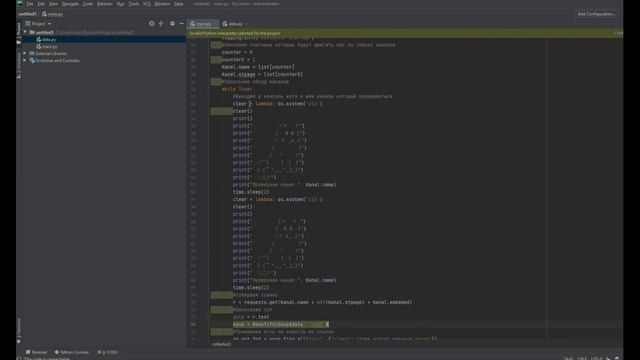Screen dimensions: 640x360
Task: Open Project panel settings gear
Action: pyautogui.click(x=172, y=24)
